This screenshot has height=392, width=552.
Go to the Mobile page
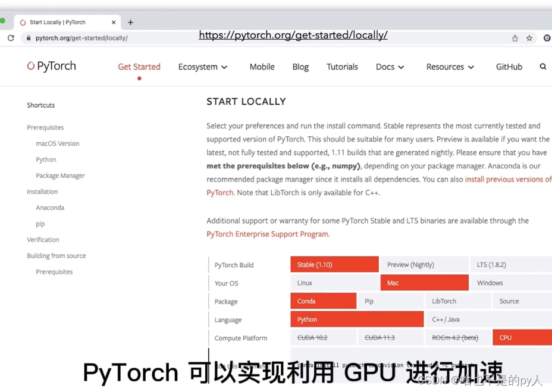[262, 67]
